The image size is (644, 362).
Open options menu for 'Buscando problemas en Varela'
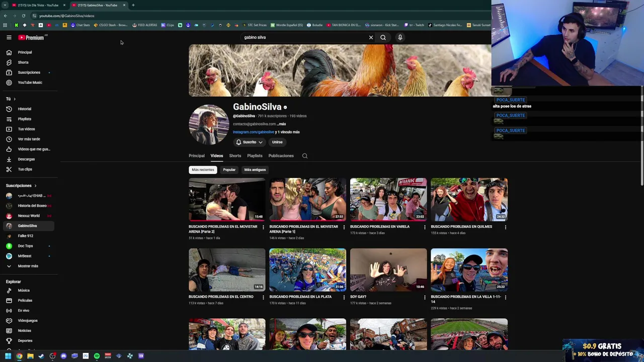[x=425, y=227]
